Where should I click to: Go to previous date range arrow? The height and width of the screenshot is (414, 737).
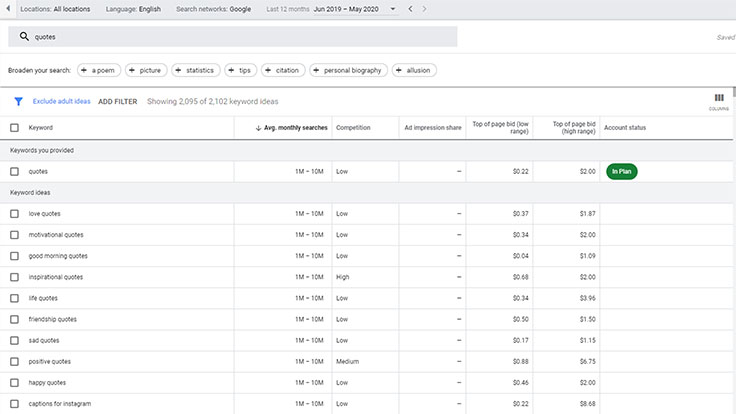tap(410, 8)
